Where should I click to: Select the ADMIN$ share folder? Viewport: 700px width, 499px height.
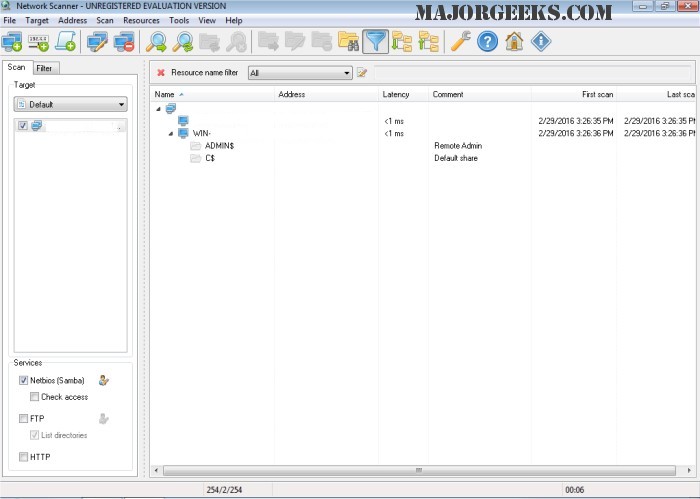218,145
